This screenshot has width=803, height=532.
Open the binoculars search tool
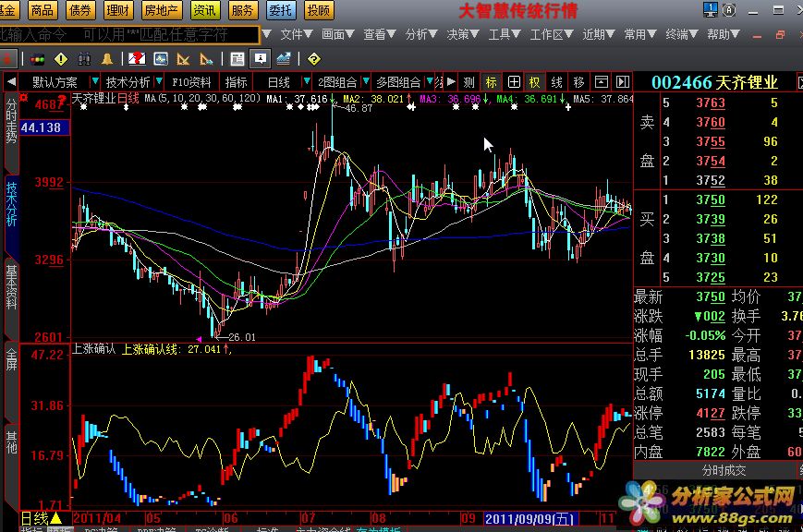tap(84, 59)
